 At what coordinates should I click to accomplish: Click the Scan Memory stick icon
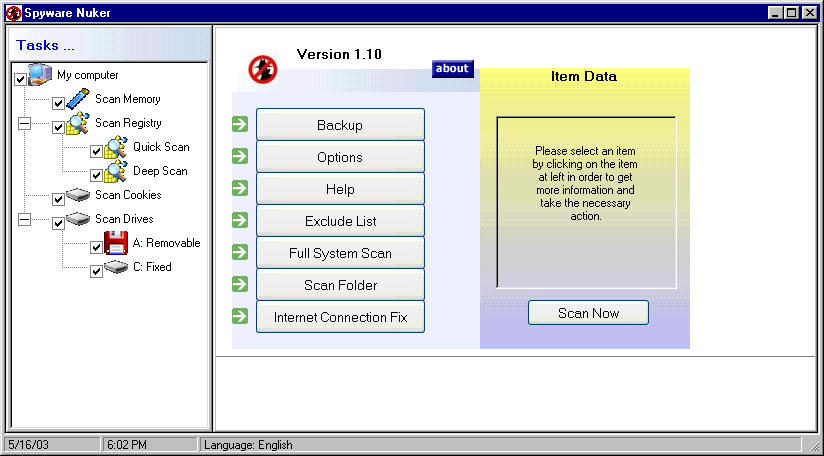pos(78,99)
